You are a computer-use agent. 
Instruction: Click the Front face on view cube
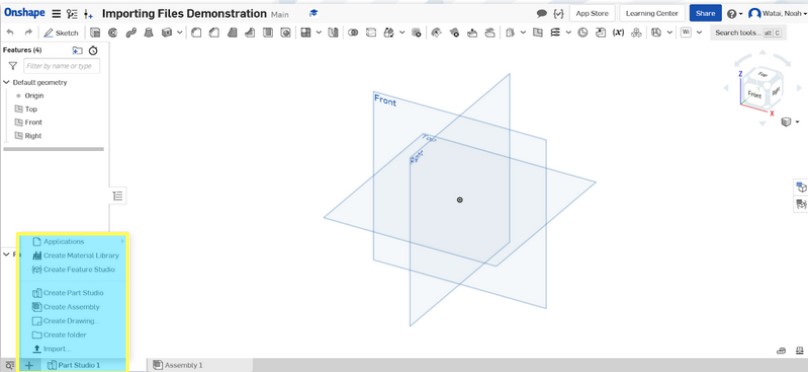[x=754, y=95]
